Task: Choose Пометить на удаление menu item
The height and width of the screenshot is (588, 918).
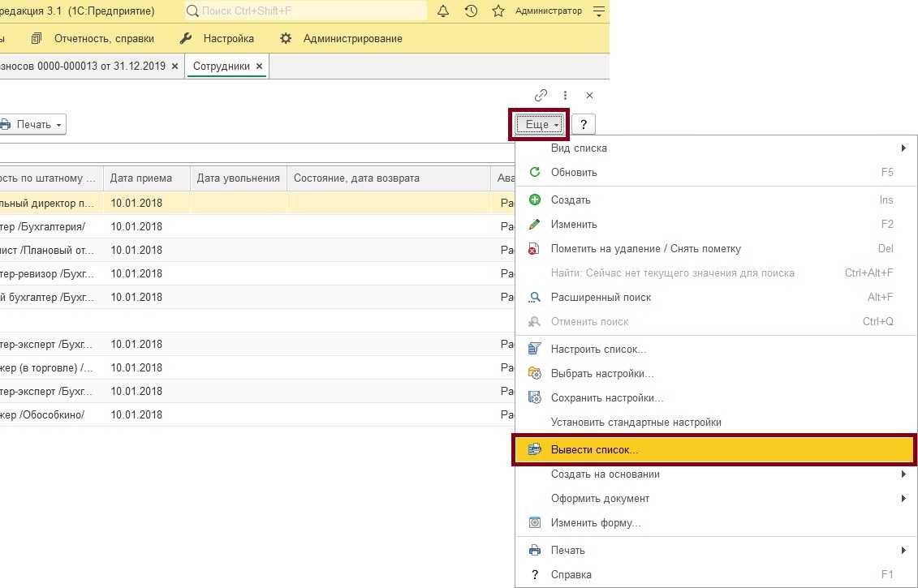Action: click(x=645, y=248)
